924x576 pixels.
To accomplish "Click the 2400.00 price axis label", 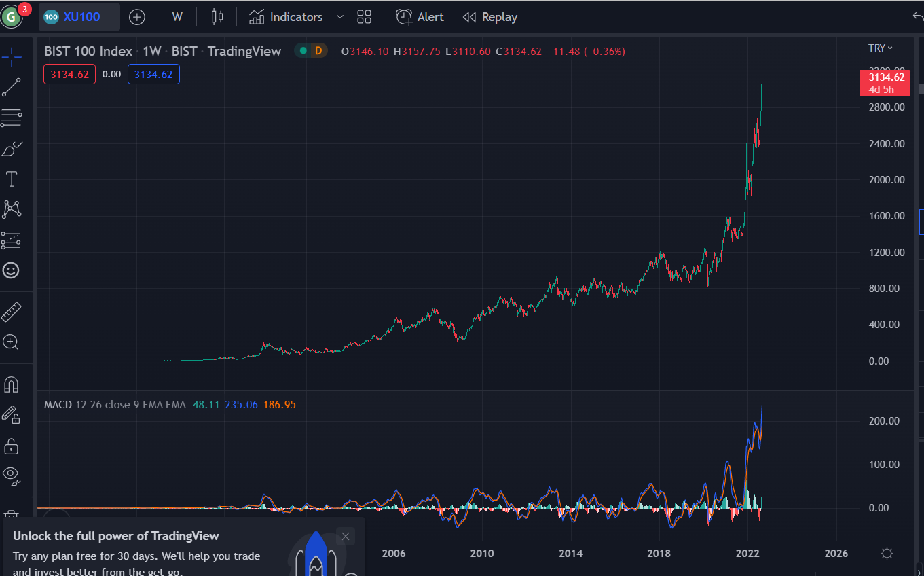I will [886, 143].
